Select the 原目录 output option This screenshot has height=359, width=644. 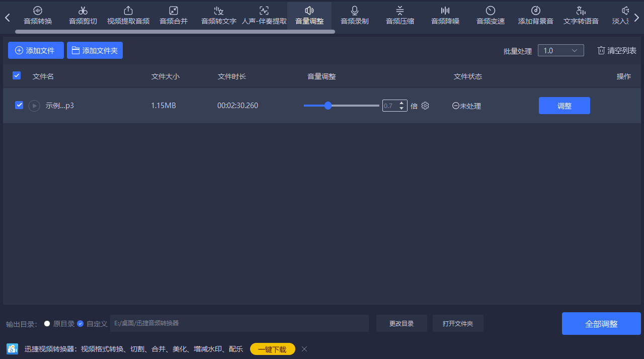click(x=46, y=323)
